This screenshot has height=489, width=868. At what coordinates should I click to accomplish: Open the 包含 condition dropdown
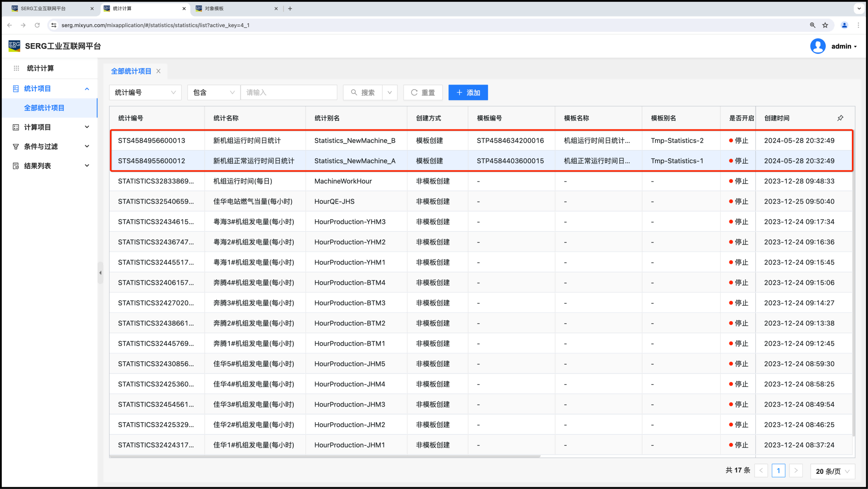[213, 93]
